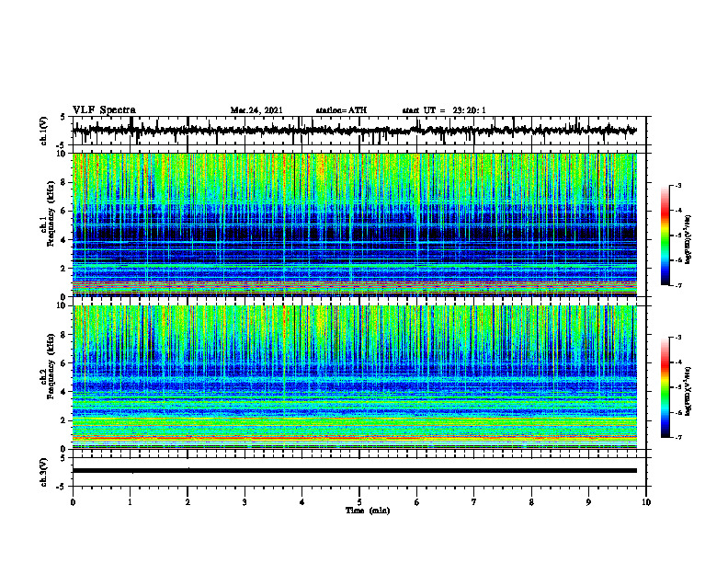Image resolution: width=728 pixels, height=563 pixels.
Task: Click the "5" tick on the time axis
Action: (359, 502)
